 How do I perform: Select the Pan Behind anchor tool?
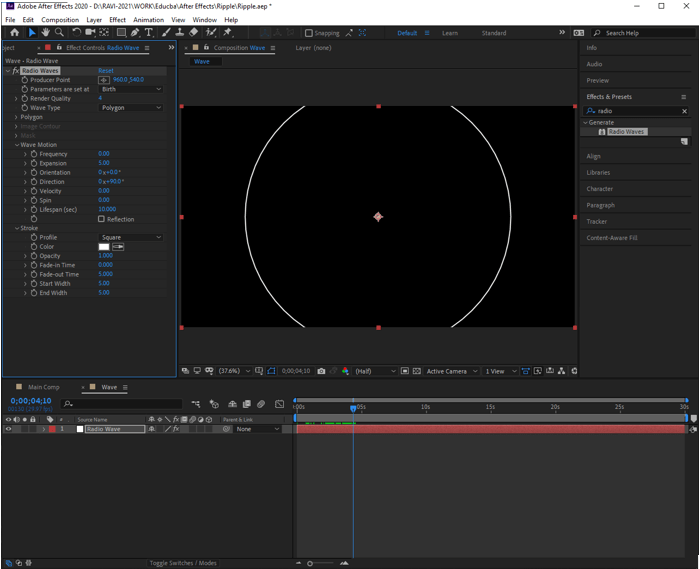tap(104, 33)
